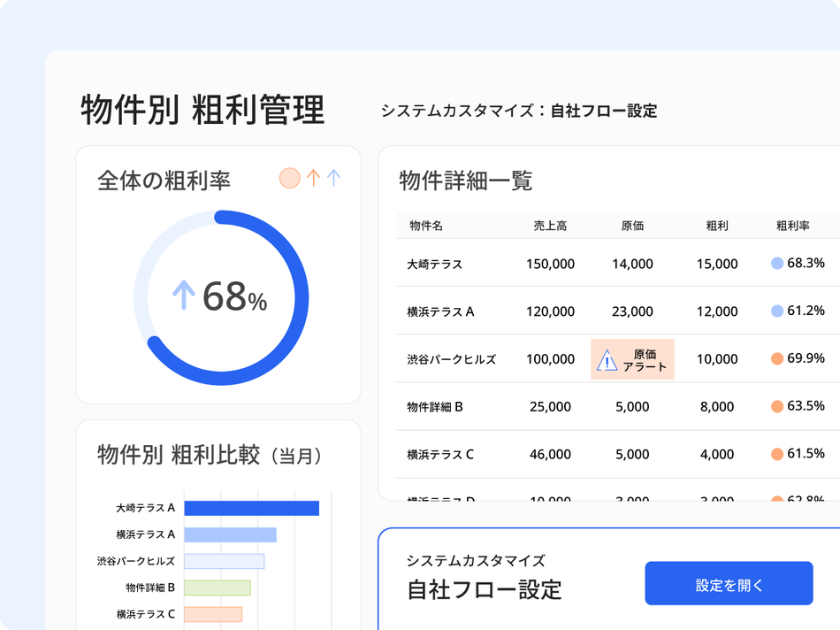Click the システムカスタマイズ：自社フロー設定 header text

(x=518, y=111)
